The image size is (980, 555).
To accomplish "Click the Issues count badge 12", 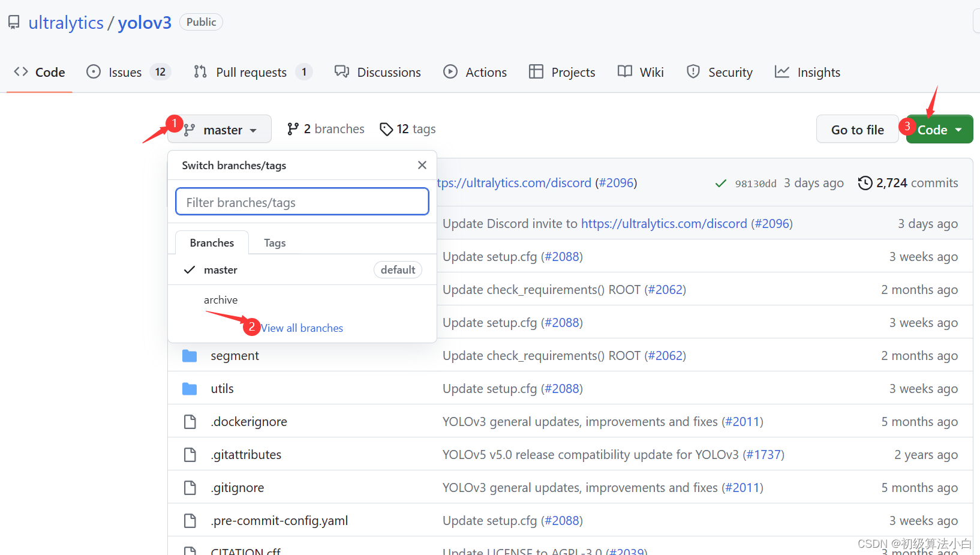I will click(160, 73).
